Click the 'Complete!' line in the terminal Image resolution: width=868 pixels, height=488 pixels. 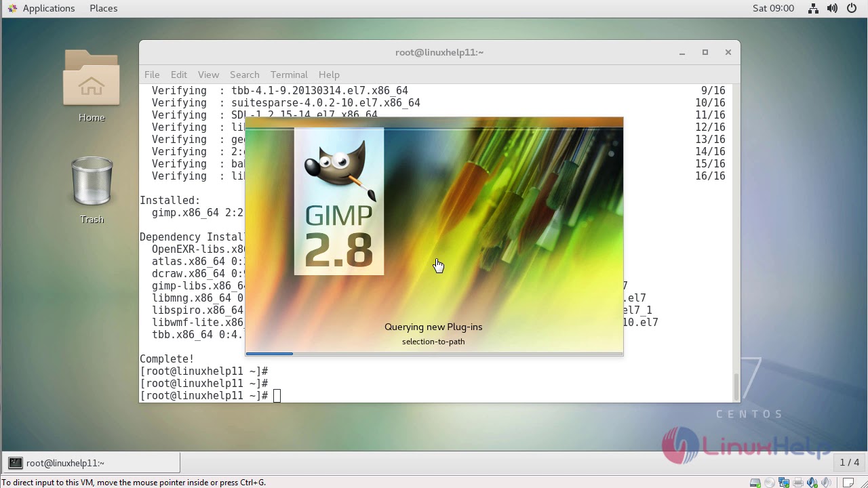point(167,359)
